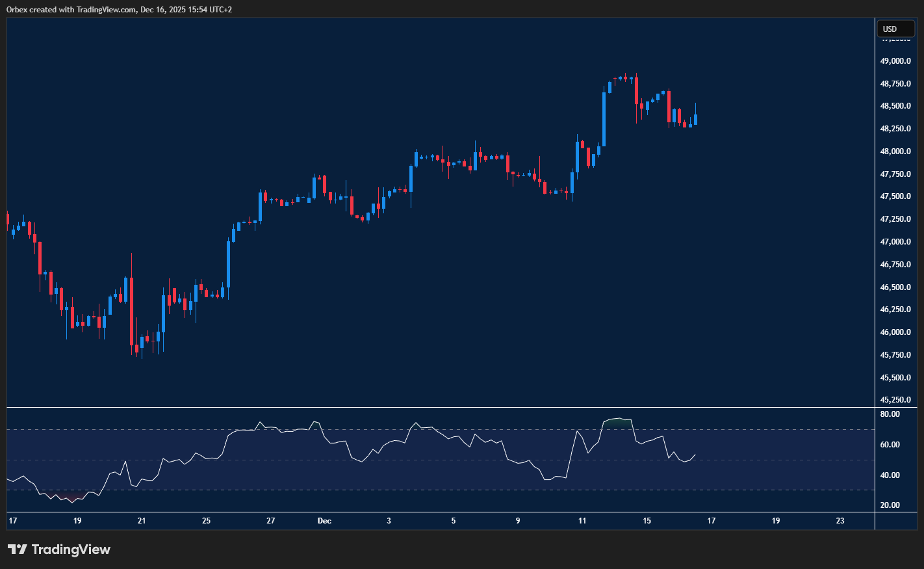Click the 46,000.00 price axis label
This screenshot has width=924, height=569.
pos(895,332)
